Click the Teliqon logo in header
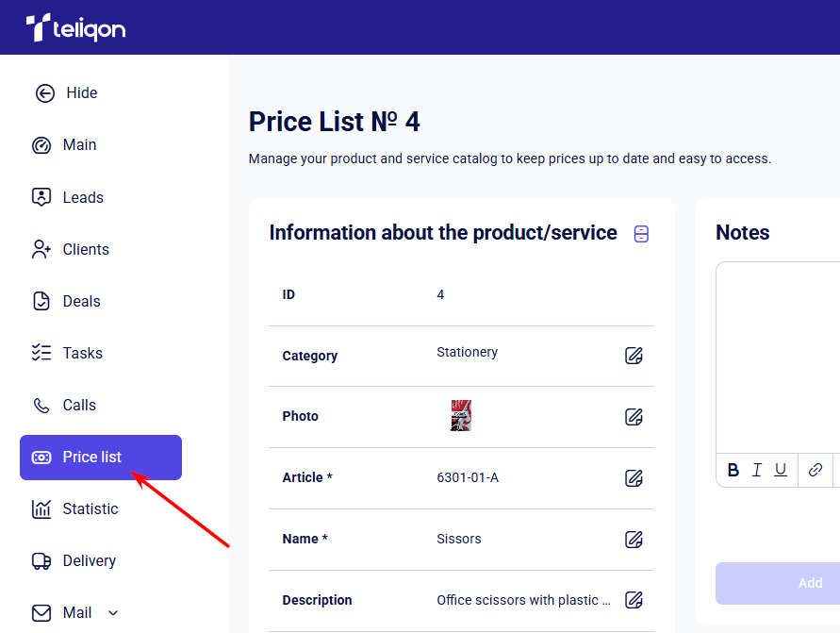This screenshot has height=633, width=840. 75,28
